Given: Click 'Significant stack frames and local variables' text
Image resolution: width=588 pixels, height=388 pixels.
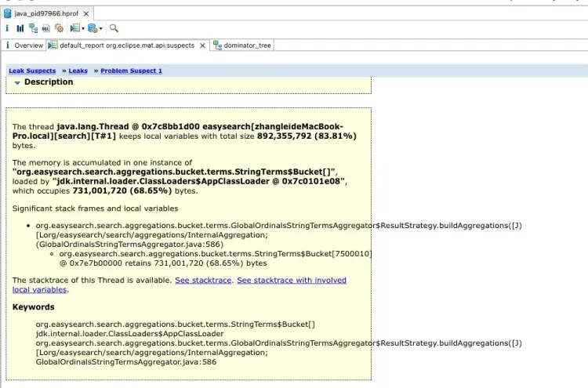Looking at the screenshot, I should coord(95,209).
